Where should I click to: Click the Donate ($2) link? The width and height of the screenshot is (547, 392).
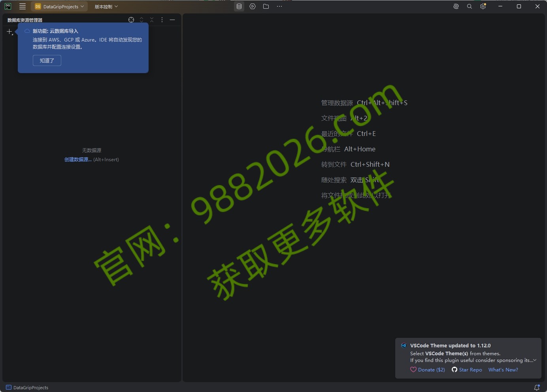431,370
